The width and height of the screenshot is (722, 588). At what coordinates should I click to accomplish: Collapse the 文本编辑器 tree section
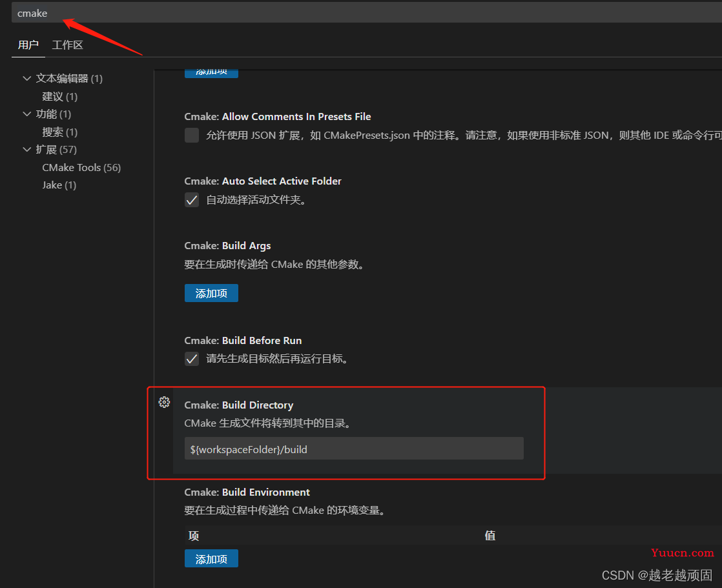point(26,79)
